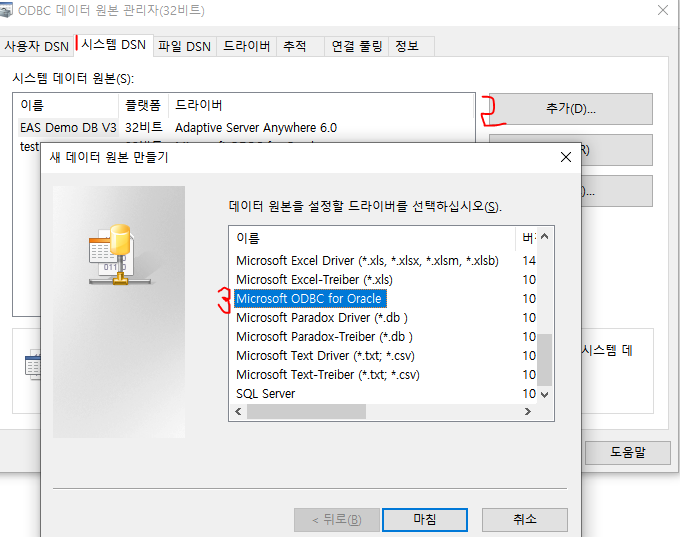Close the 새 데이터 원본 만들기 dialog
Screen dimensions: 680x537
pos(566,157)
